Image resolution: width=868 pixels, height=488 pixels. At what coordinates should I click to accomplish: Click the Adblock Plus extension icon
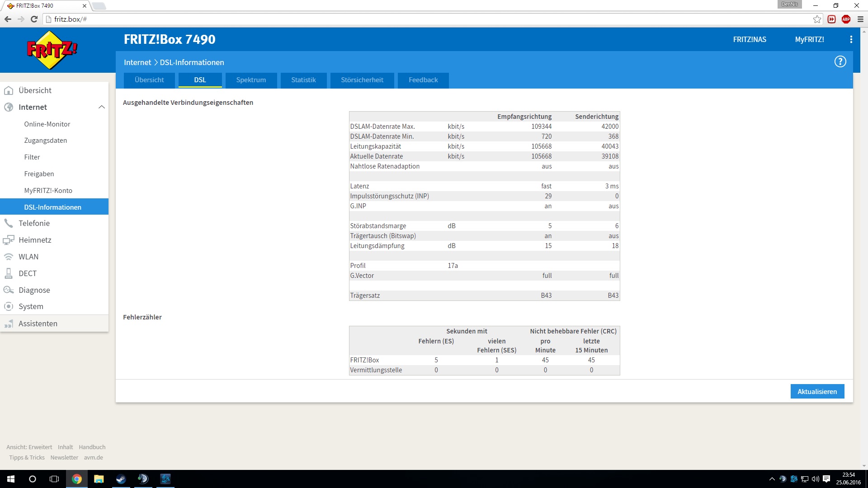(846, 19)
